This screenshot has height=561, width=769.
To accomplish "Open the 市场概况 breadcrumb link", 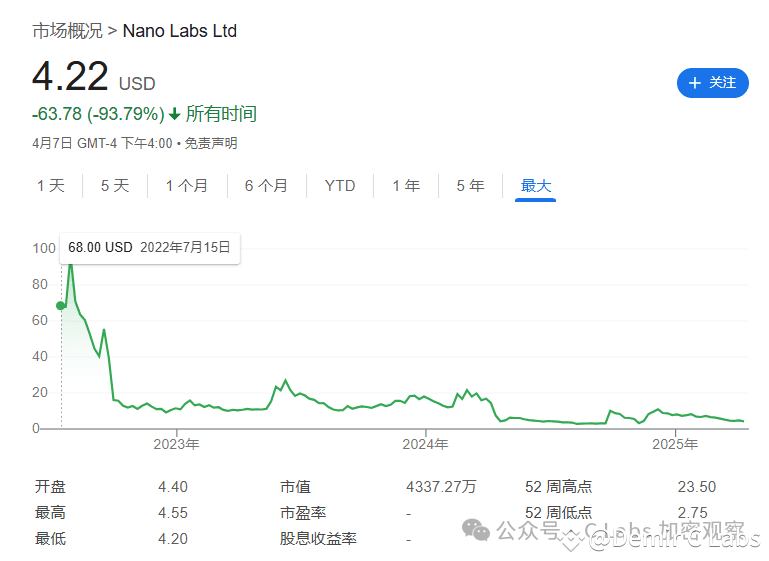I will 68,31.
